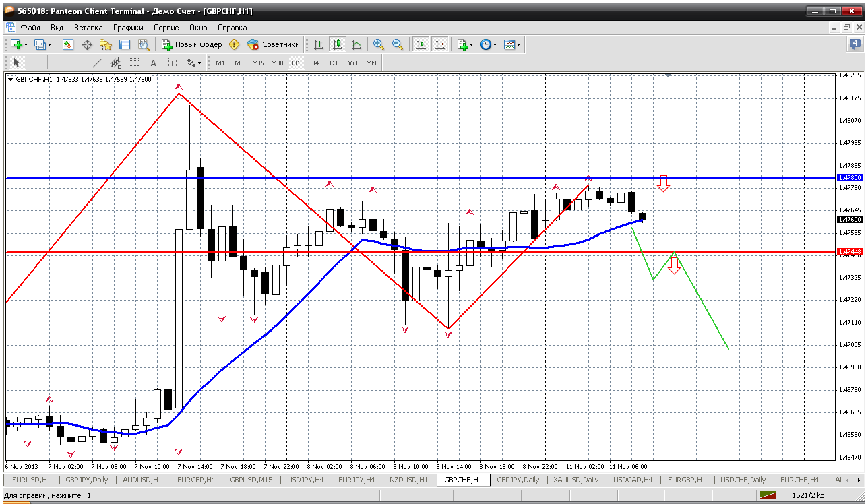Open the Справка menu
The height and width of the screenshot is (504, 868).
pos(232,28)
